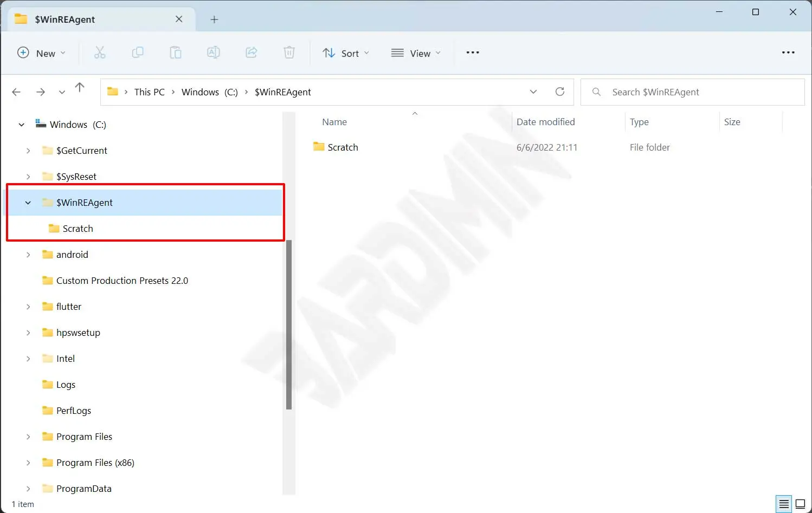Select Program Files folder in navigation tree
This screenshot has width=812, height=513.
(84, 437)
